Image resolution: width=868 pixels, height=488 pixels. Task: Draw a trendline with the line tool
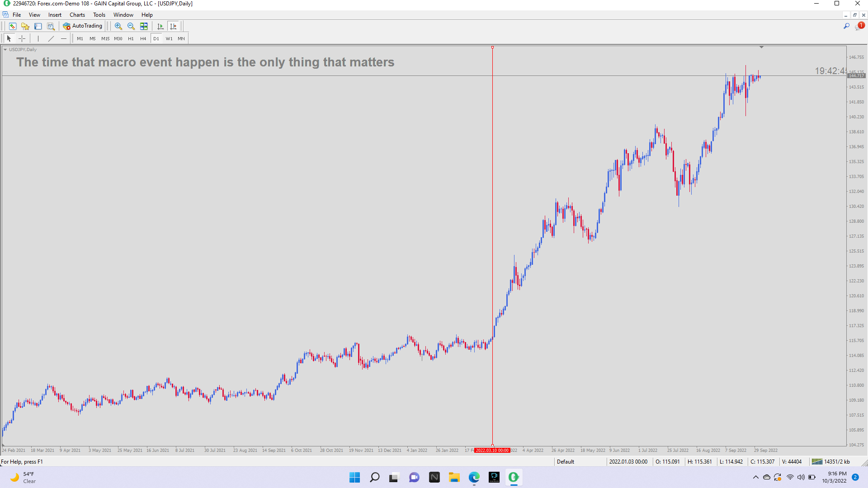click(51, 38)
